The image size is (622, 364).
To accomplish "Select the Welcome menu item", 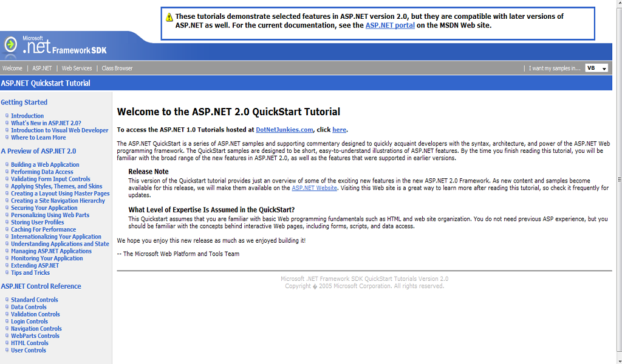I will [12, 68].
